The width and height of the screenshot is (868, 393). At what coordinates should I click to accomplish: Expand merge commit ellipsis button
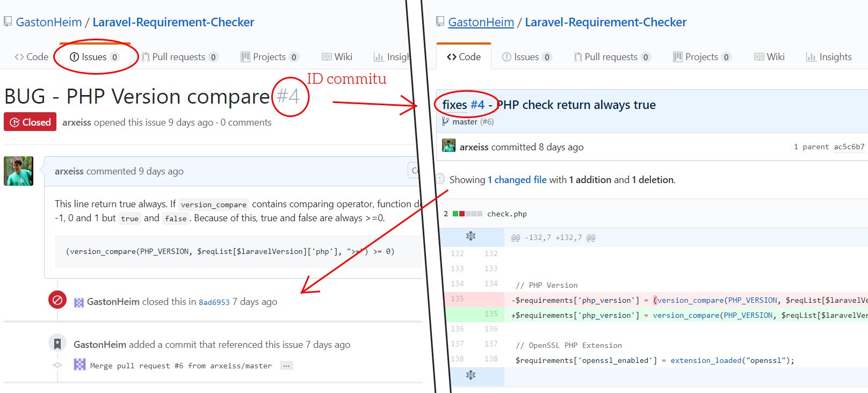tap(286, 366)
